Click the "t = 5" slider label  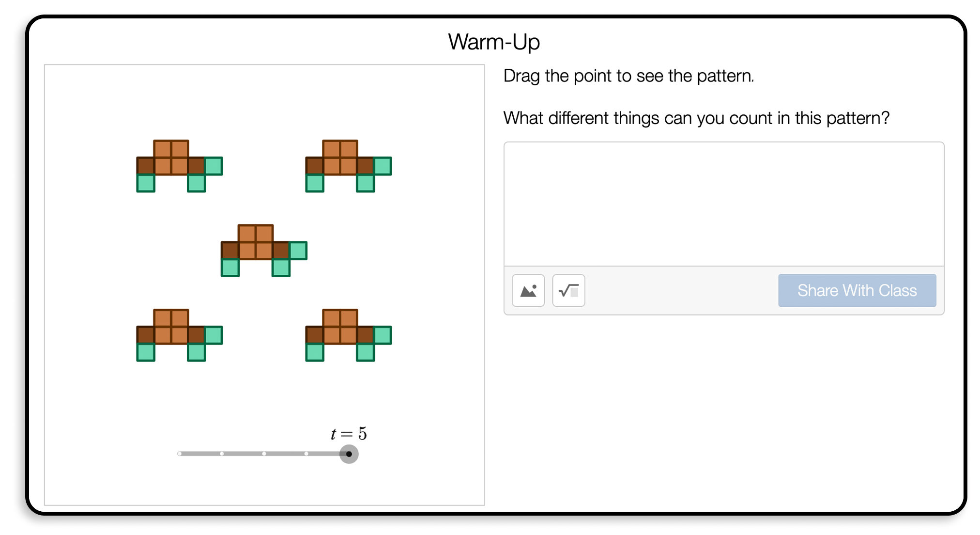pyautogui.click(x=349, y=434)
